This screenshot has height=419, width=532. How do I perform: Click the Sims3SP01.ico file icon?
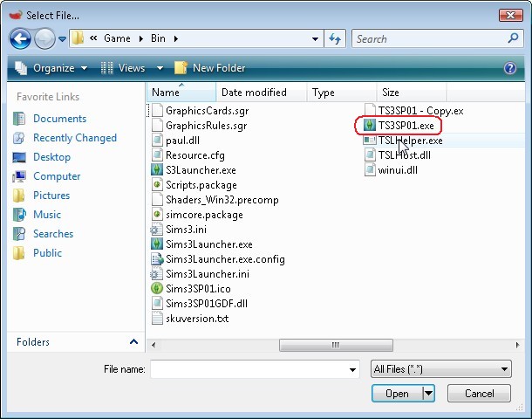tap(157, 289)
